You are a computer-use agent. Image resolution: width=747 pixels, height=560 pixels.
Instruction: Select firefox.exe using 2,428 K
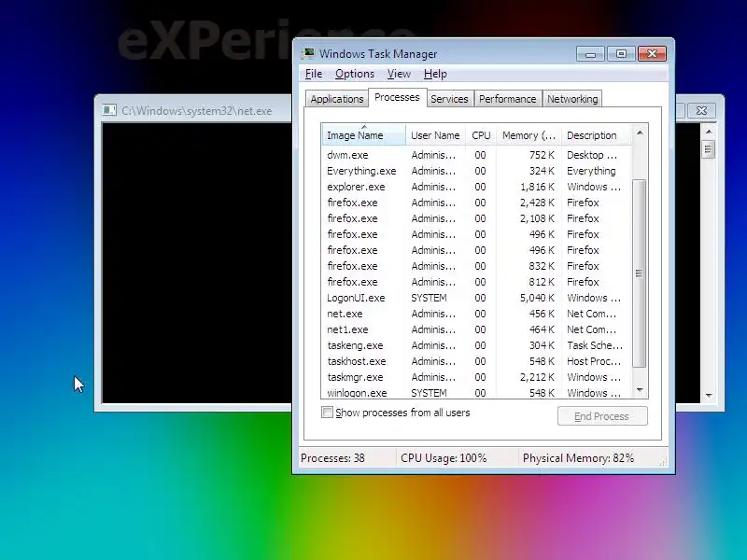[x=476, y=203]
